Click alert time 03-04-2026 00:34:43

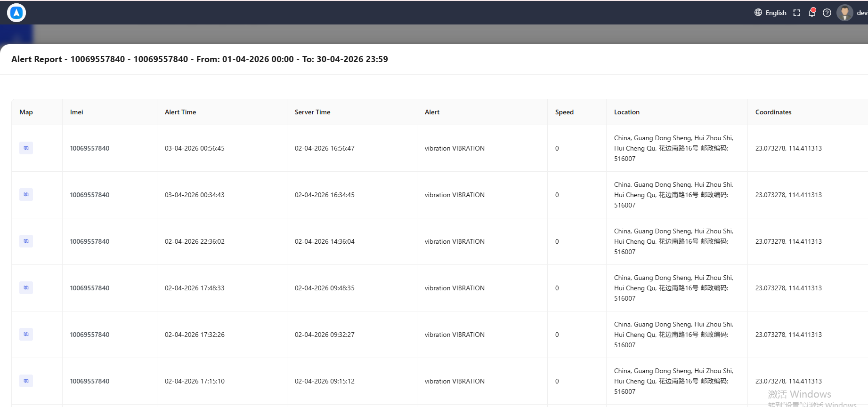tap(195, 195)
